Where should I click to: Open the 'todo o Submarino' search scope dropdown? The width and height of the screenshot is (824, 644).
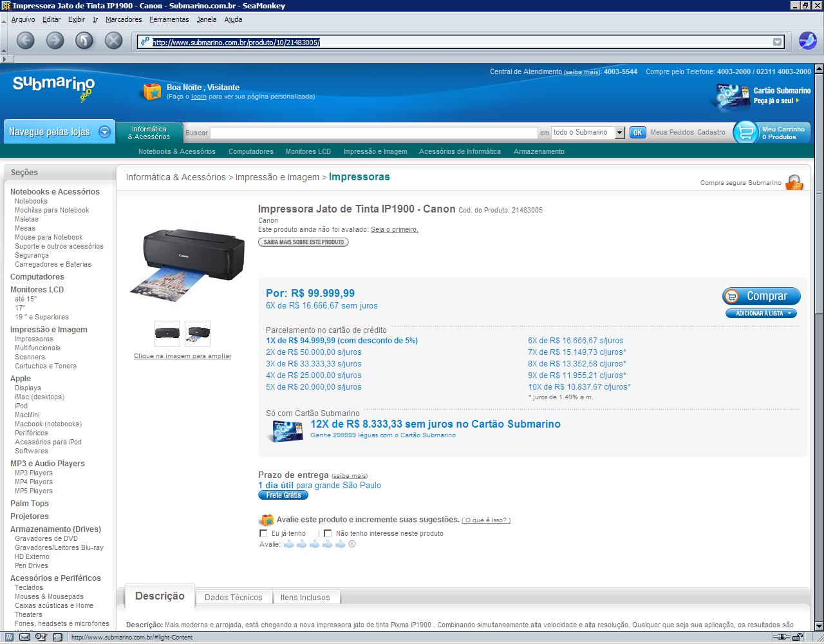[620, 133]
